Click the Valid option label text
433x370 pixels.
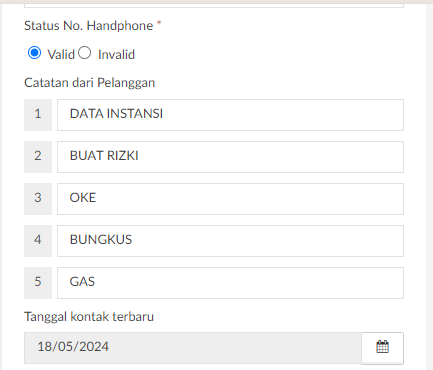point(61,54)
